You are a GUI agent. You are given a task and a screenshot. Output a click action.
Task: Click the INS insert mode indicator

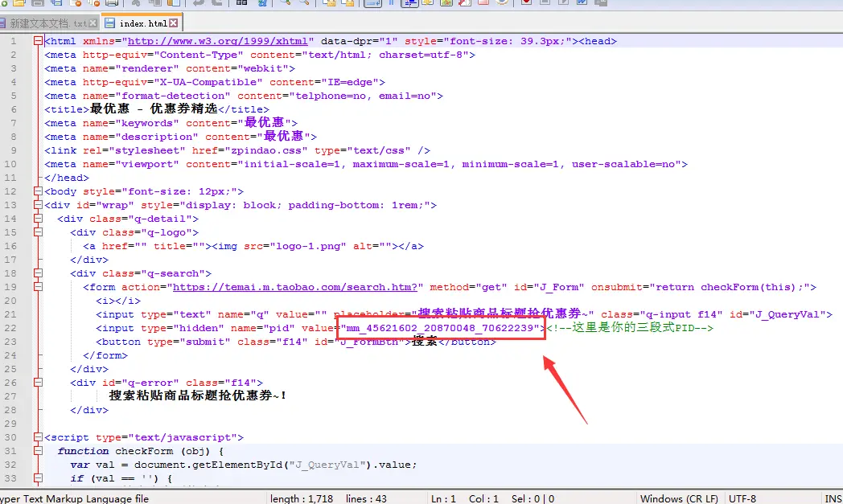click(833, 498)
